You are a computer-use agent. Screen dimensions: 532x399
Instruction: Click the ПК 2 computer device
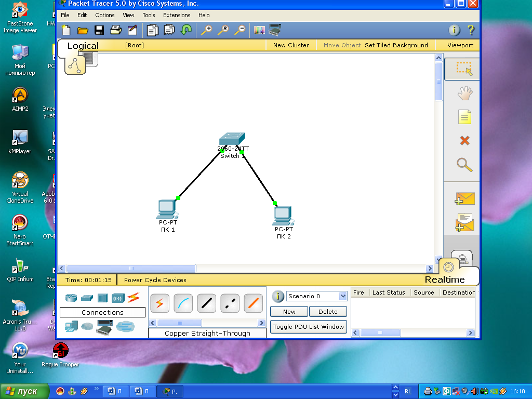[x=283, y=216]
